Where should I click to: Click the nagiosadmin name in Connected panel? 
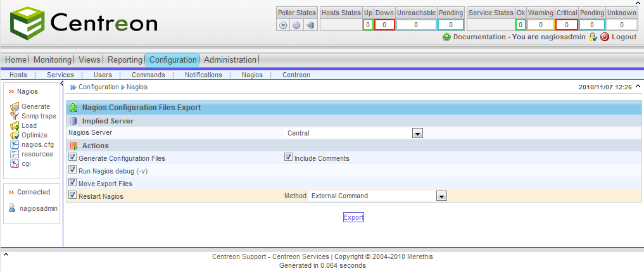(x=39, y=208)
